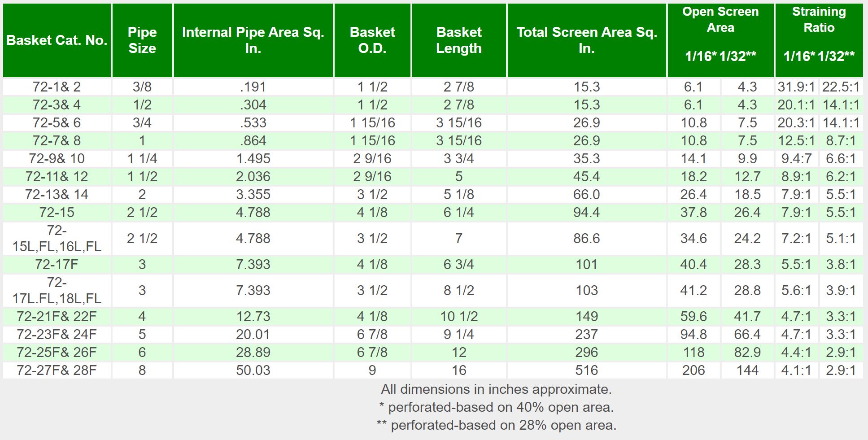Image resolution: width=868 pixels, height=440 pixels.
Task: Click the 72-15L,FL,16L,FL catalog cell
Action: click(x=57, y=238)
